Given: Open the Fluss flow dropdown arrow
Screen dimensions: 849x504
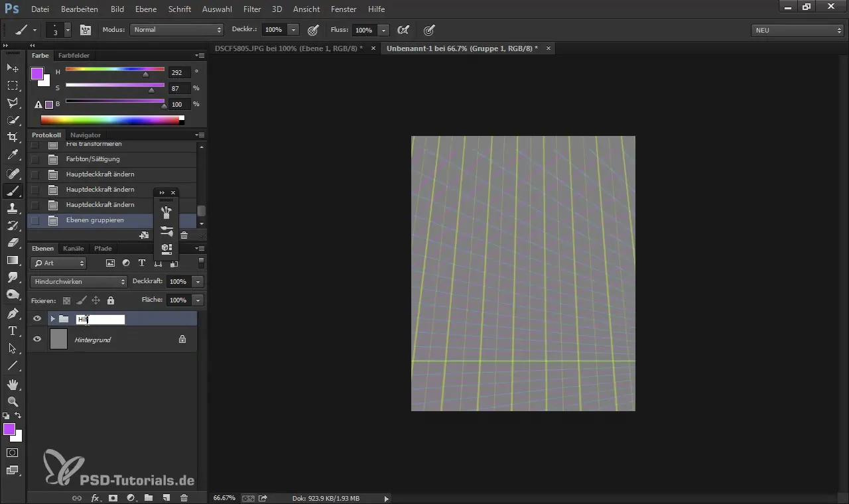Looking at the screenshot, I should [383, 30].
